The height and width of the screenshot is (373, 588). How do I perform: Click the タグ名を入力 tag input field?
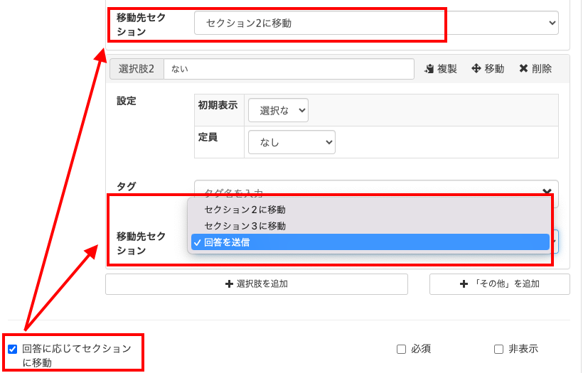point(363,193)
